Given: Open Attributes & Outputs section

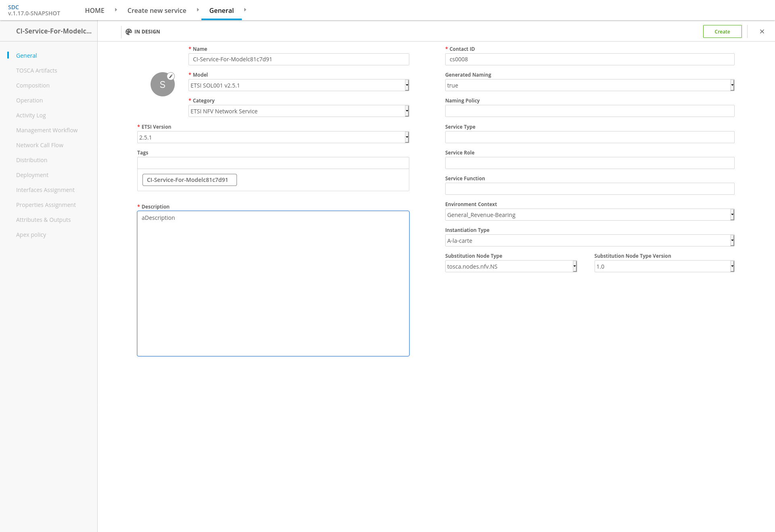Looking at the screenshot, I should click(43, 220).
